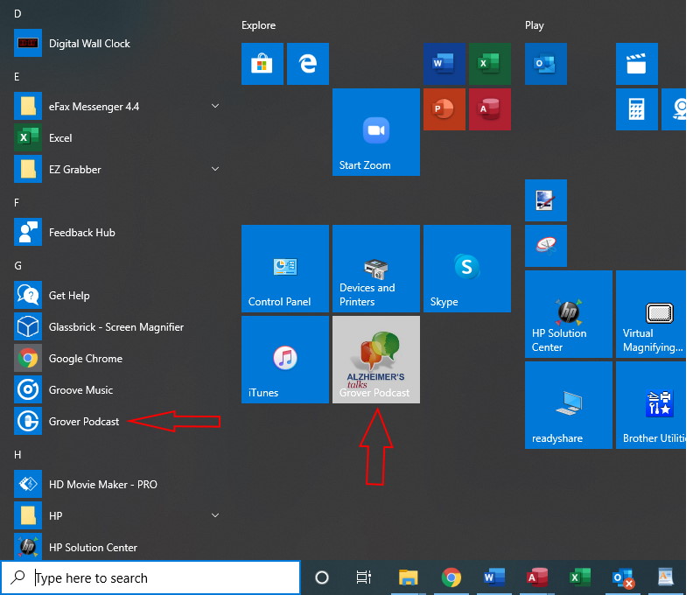
Task: Click the letter F section header
Action: tap(17, 203)
